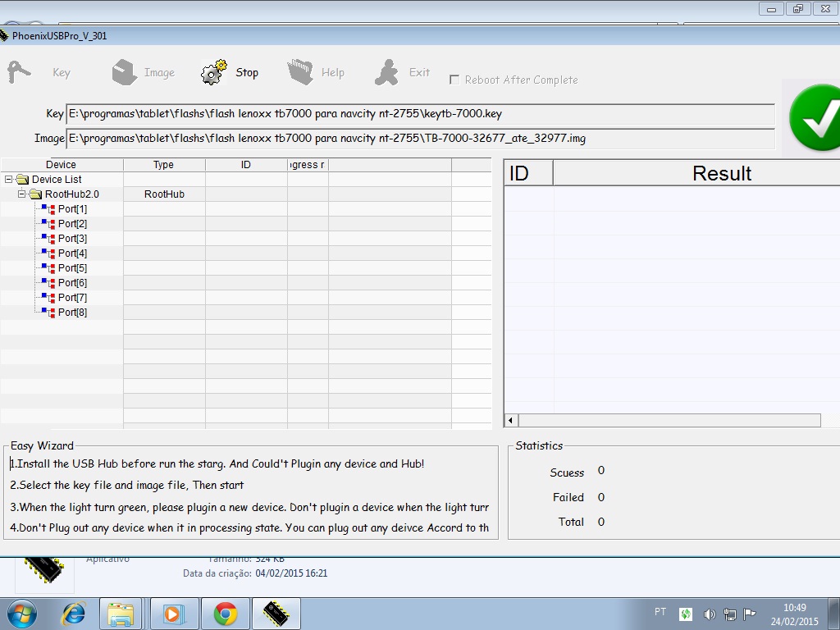Click the Key button label
The height and width of the screenshot is (630, 840).
[x=62, y=72]
